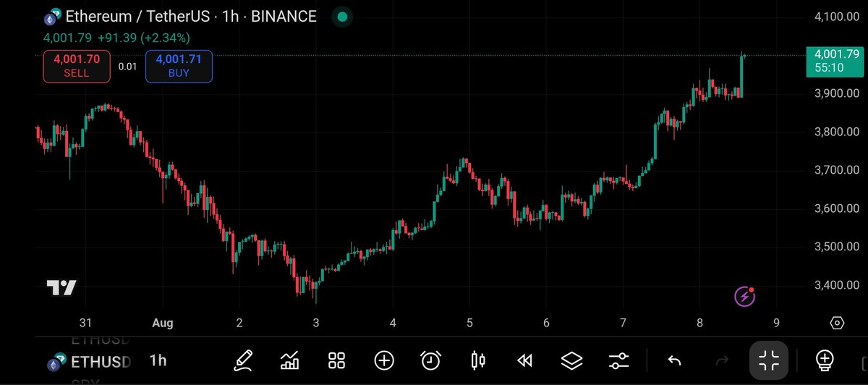The height and width of the screenshot is (385, 868).
Task: Click the 0.01 spread value
Action: pyautogui.click(x=127, y=67)
